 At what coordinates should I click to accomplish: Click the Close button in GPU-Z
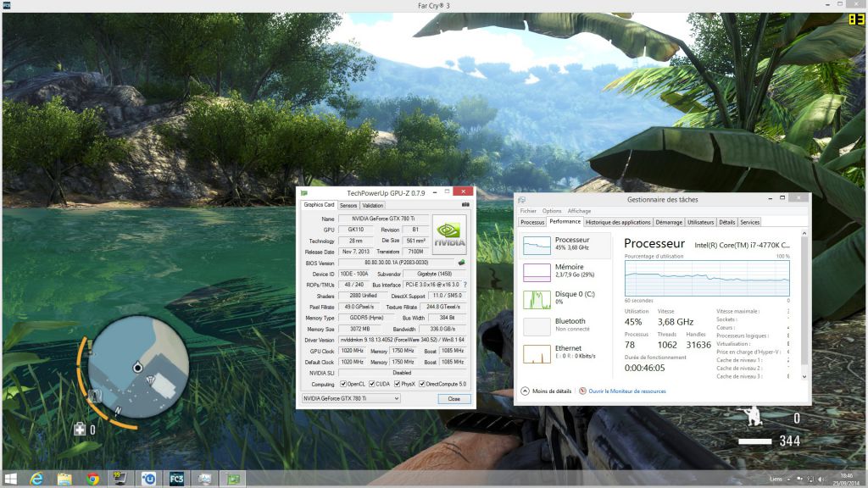point(454,398)
